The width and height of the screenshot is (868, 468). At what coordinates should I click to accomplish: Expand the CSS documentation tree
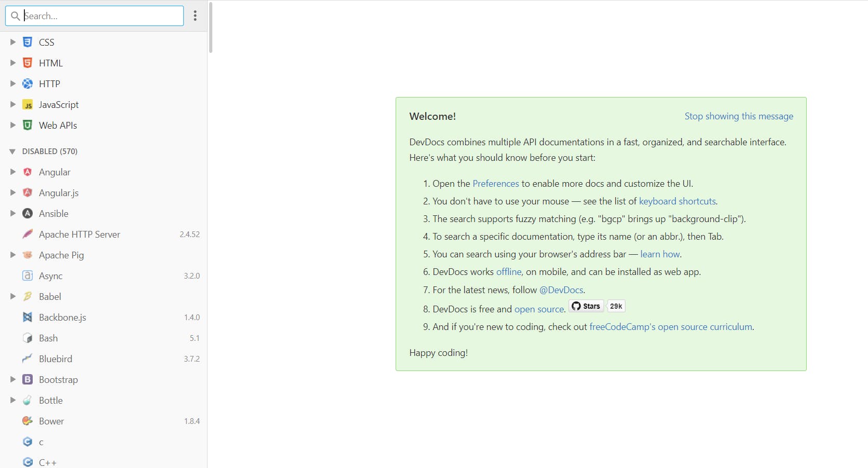tap(13, 42)
